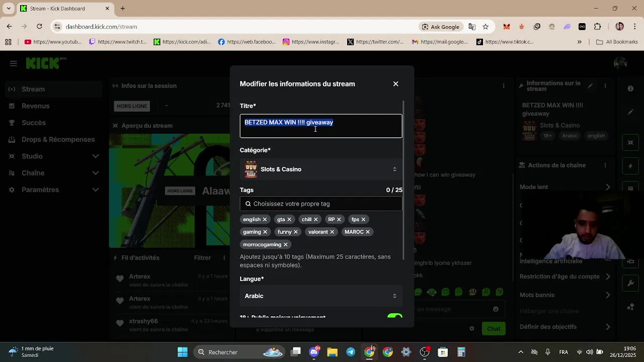Open the TikTok bookmark
The height and width of the screenshot is (362, 644).
(x=505, y=42)
